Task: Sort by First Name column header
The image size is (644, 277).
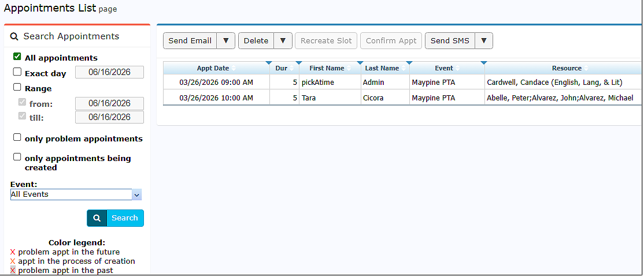Action: (330, 69)
